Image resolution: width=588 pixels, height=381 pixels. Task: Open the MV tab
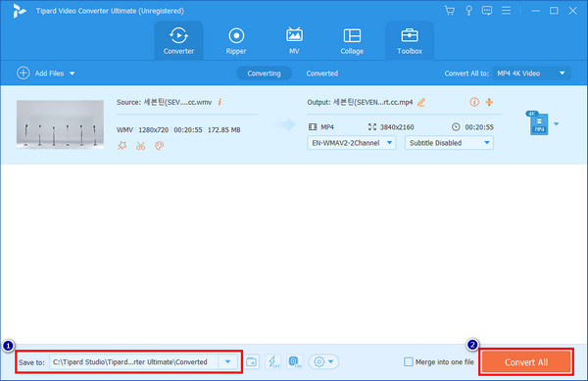[294, 41]
